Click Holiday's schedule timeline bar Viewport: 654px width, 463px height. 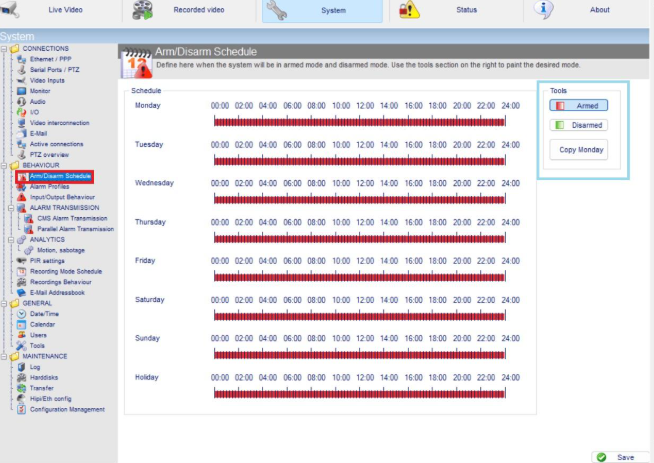360,394
